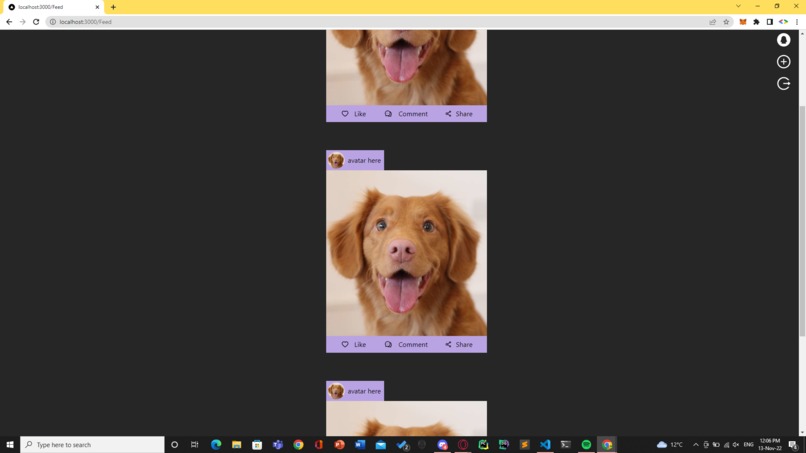Viewport: 806px width, 453px height.
Task: Open the Extensions puzzle piece menu
Action: coord(756,22)
